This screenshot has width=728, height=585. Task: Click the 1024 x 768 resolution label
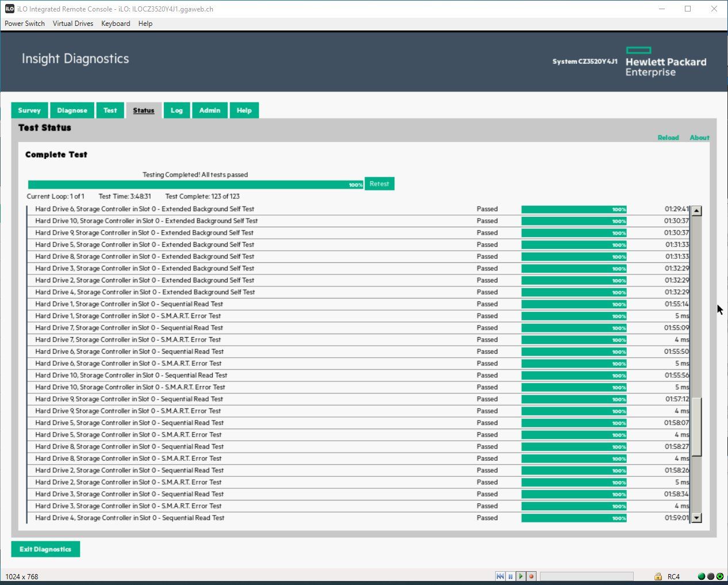point(22,576)
